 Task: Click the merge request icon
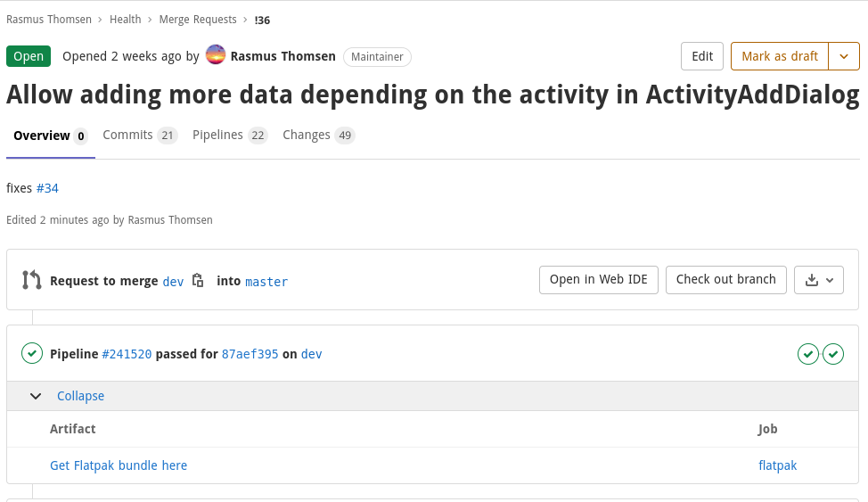click(32, 280)
